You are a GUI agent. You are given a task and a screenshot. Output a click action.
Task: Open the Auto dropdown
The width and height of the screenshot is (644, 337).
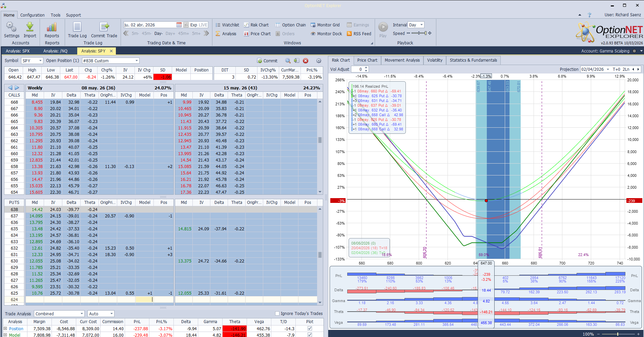click(x=111, y=314)
